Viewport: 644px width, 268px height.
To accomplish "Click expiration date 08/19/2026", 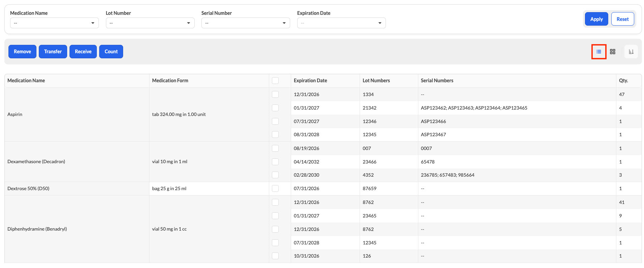I will (306, 148).
